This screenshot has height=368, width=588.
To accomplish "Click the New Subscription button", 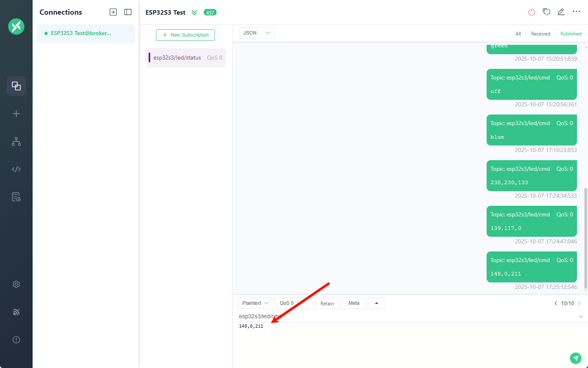I will pos(185,35).
